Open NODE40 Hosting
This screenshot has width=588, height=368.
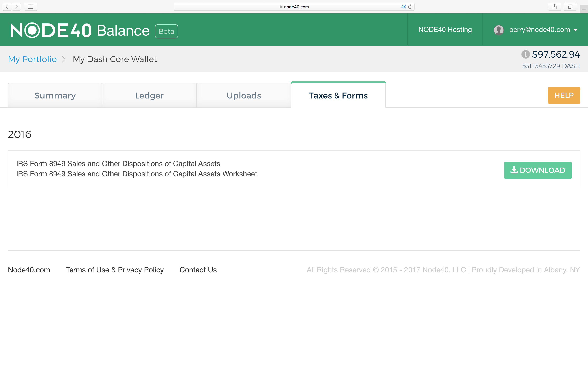[x=445, y=29]
